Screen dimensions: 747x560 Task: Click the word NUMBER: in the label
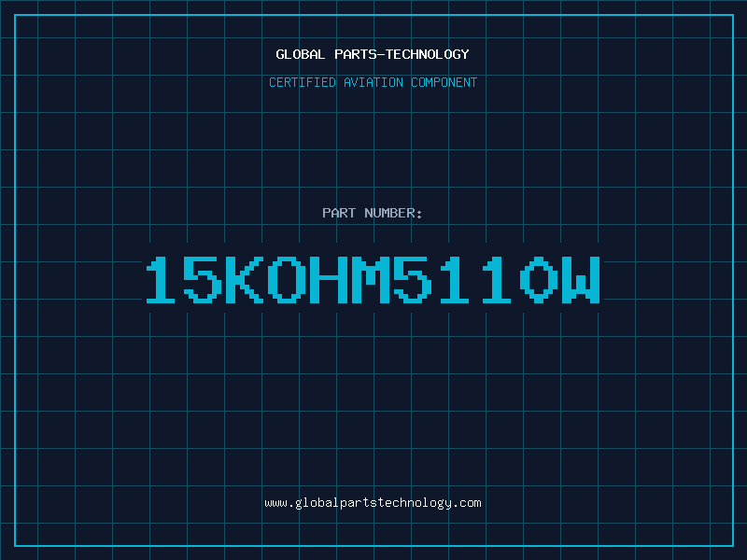393,213
